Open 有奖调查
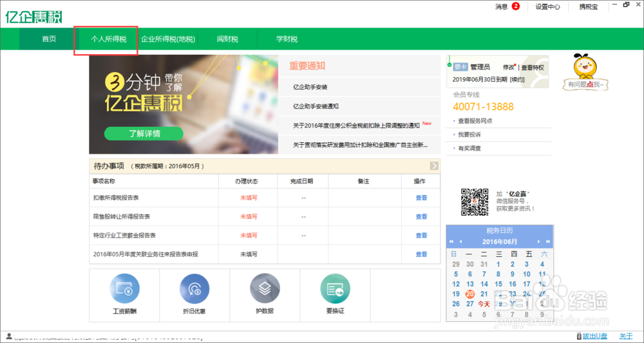 [469, 149]
